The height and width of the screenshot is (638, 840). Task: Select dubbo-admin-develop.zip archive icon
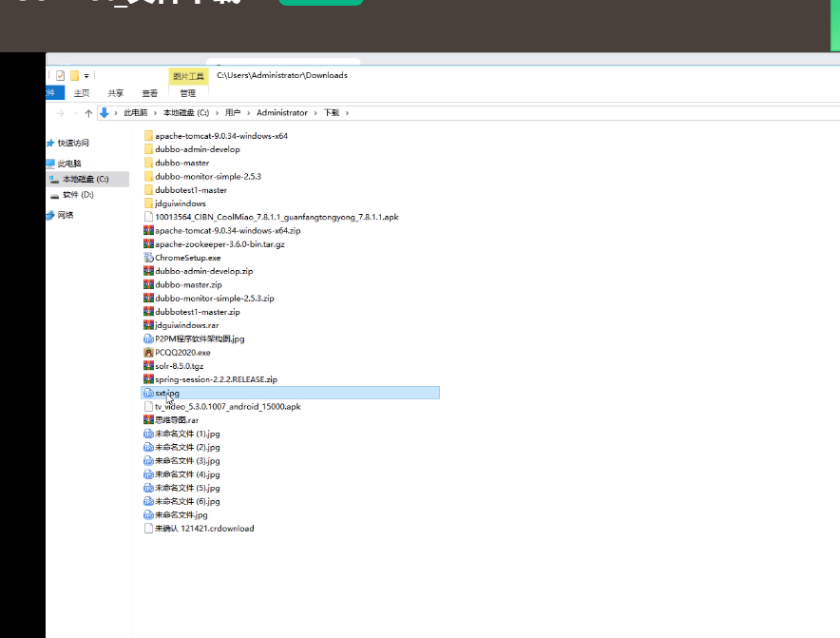click(x=148, y=271)
